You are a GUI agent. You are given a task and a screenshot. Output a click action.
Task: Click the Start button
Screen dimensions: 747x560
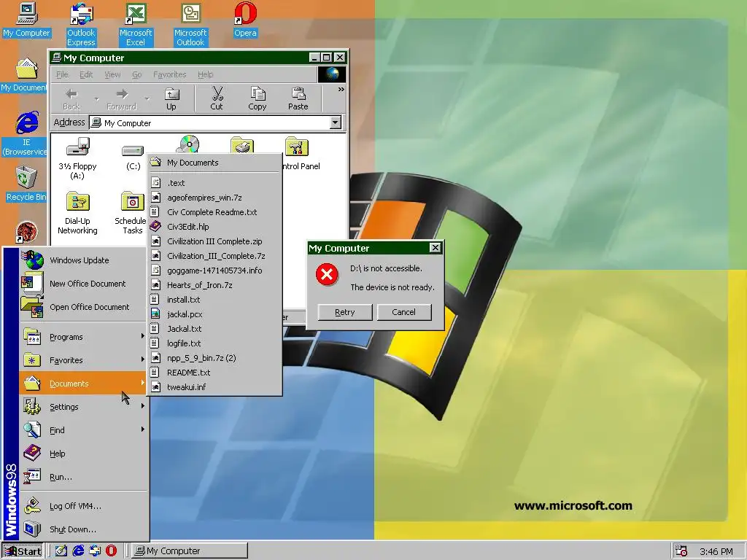(x=22, y=551)
